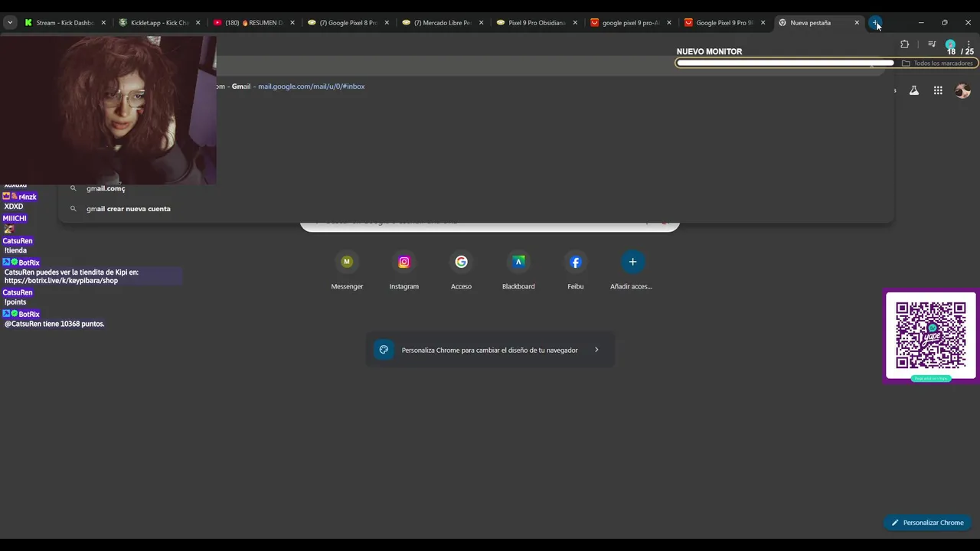This screenshot has width=980, height=551.
Task: Click the MIIICHI username in chat
Action: click(x=15, y=218)
